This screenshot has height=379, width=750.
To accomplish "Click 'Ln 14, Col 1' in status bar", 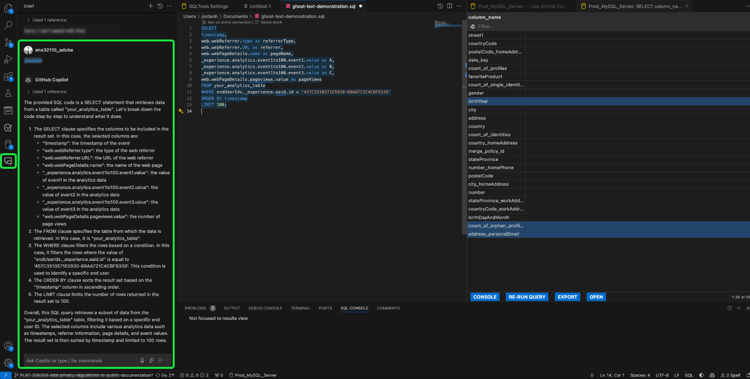I will coord(611,375).
